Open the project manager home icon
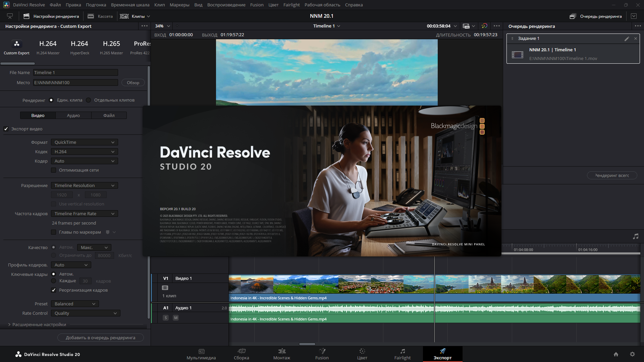The height and width of the screenshot is (362, 644). click(616, 354)
